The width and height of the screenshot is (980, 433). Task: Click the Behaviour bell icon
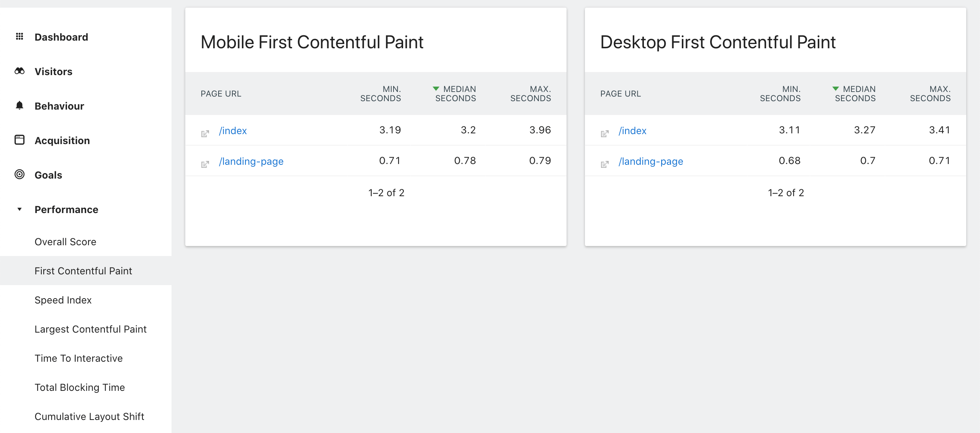tap(20, 105)
